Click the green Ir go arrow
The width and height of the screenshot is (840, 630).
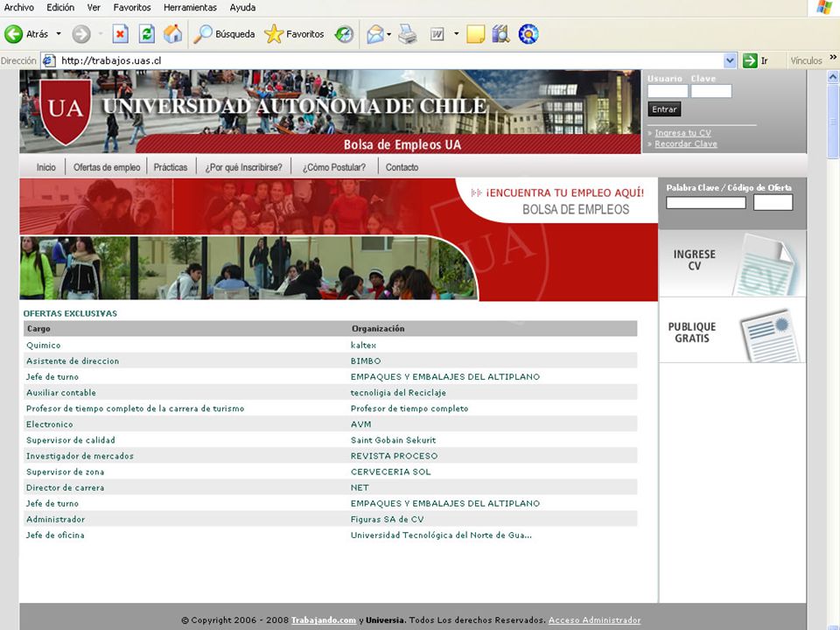[x=750, y=60]
